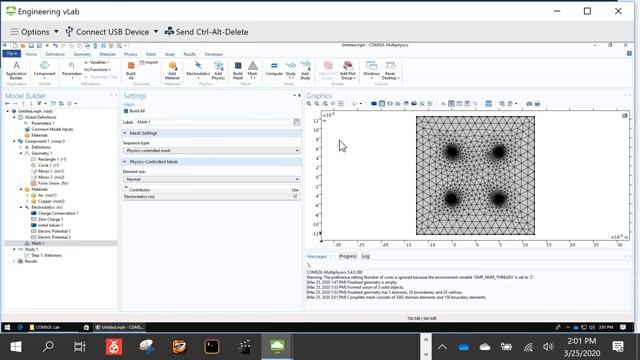Click the image snapshot camera icon in Graphics

click(529, 104)
